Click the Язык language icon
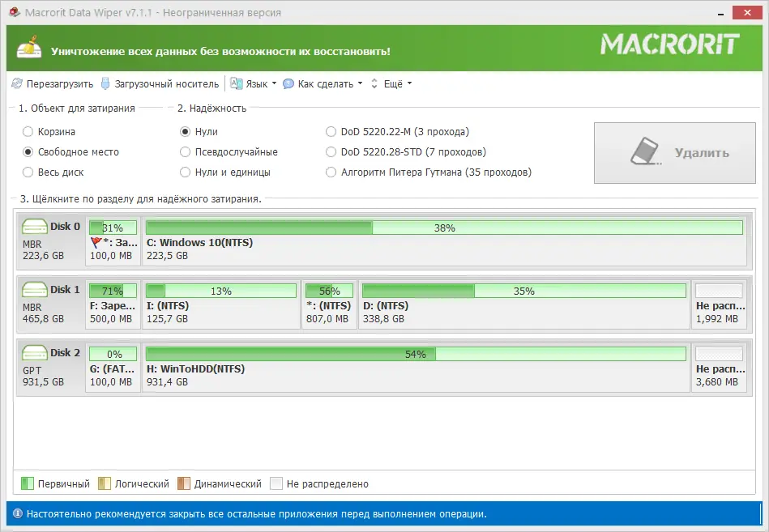The width and height of the screenshot is (769, 532). 236,83
